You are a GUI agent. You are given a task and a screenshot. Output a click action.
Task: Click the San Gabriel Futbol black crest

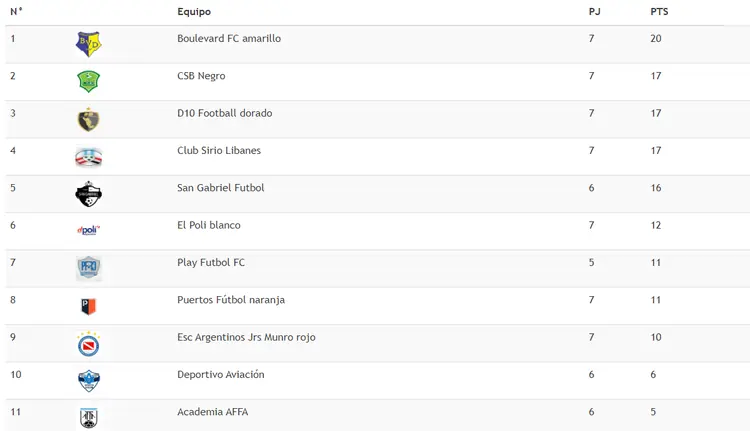click(x=88, y=194)
